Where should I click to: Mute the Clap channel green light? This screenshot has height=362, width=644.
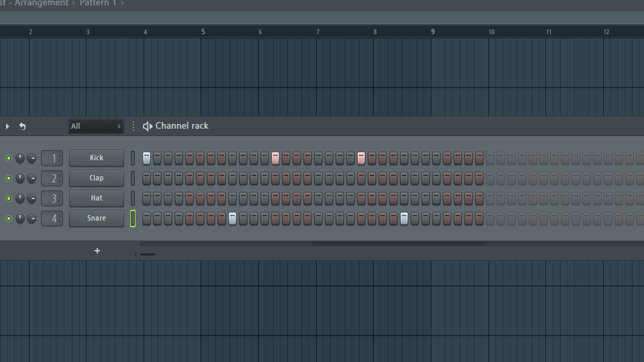click(9, 178)
